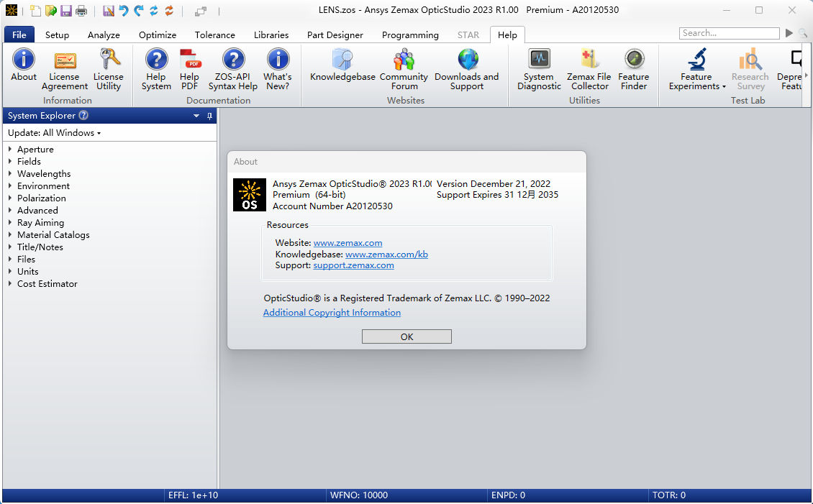Open the Feature Experiments dropdown
The height and width of the screenshot is (504, 813).
[x=697, y=70]
